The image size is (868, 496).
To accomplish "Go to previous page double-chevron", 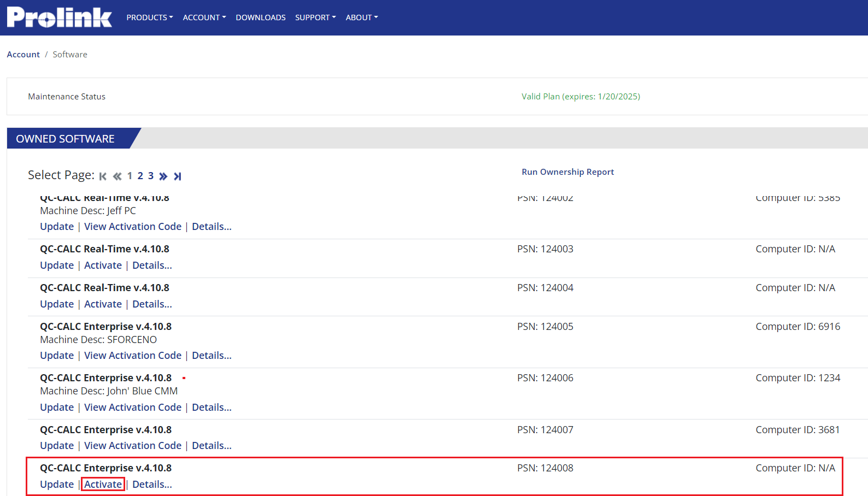I will click(x=117, y=176).
